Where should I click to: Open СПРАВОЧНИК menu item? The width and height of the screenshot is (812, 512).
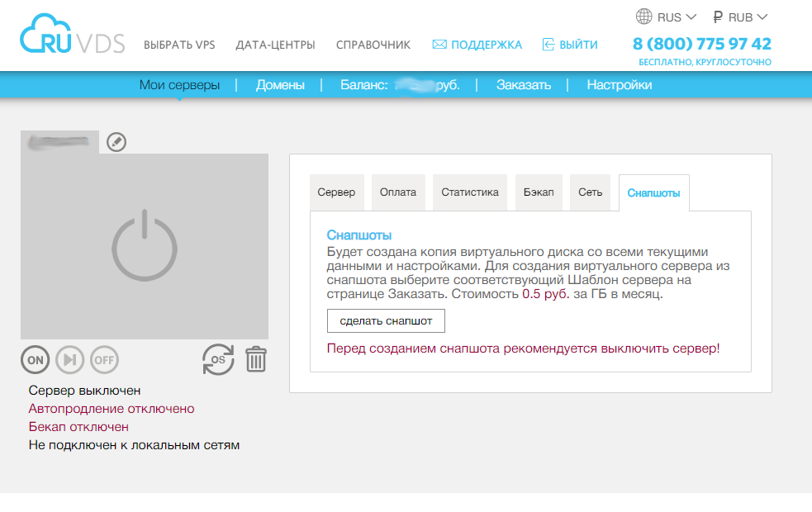373,45
